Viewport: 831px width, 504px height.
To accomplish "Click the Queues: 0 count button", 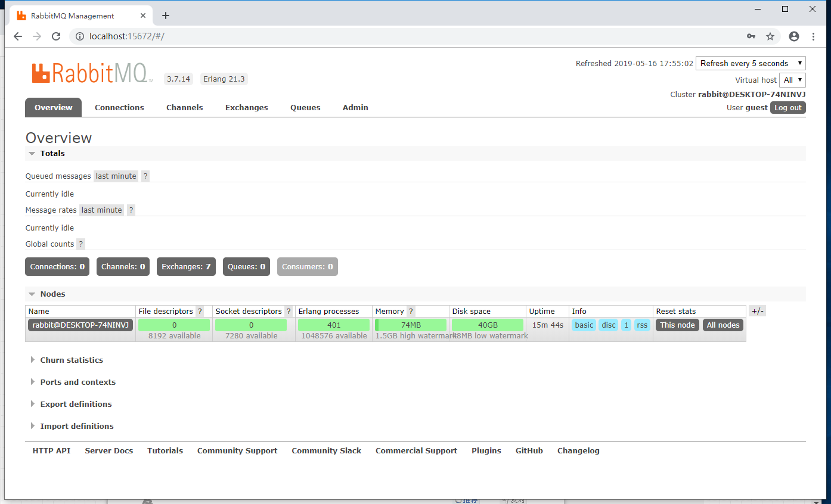I will [x=246, y=266].
